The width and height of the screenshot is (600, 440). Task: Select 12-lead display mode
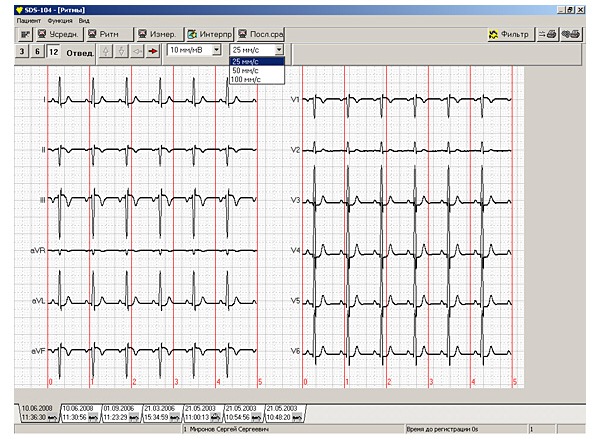(53, 51)
